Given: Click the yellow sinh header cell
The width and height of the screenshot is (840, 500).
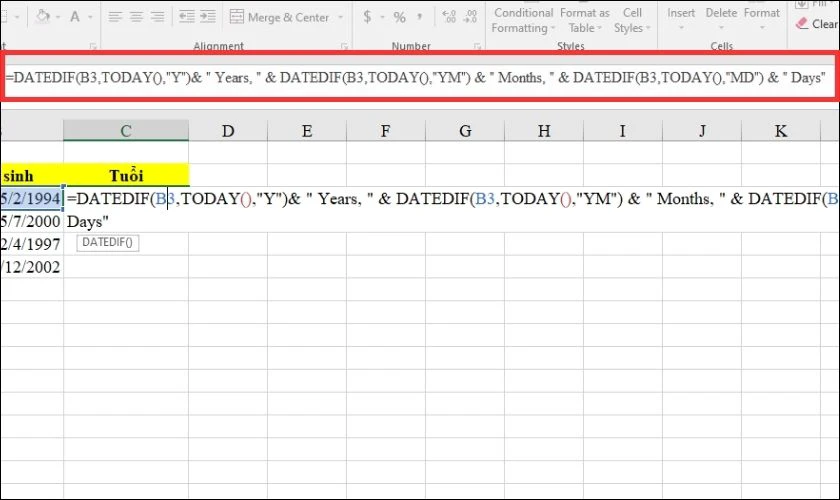Looking at the screenshot, I should pos(32,175).
